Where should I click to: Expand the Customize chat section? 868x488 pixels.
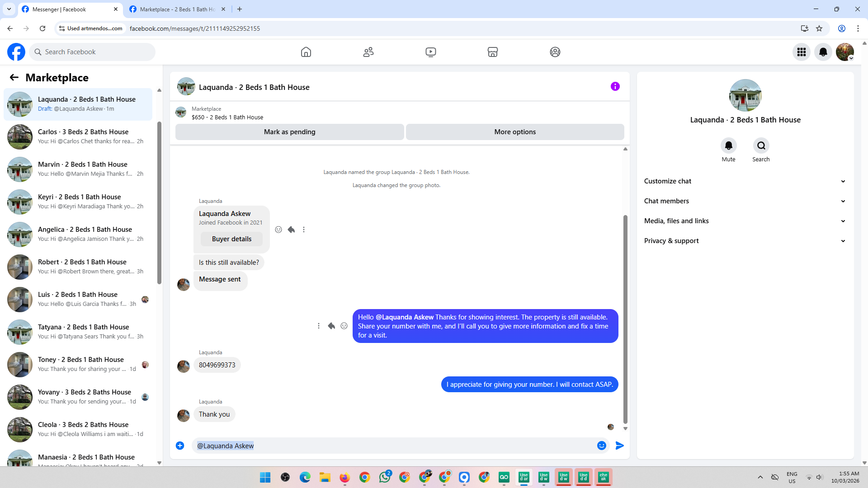pyautogui.click(x=745, y=181)
